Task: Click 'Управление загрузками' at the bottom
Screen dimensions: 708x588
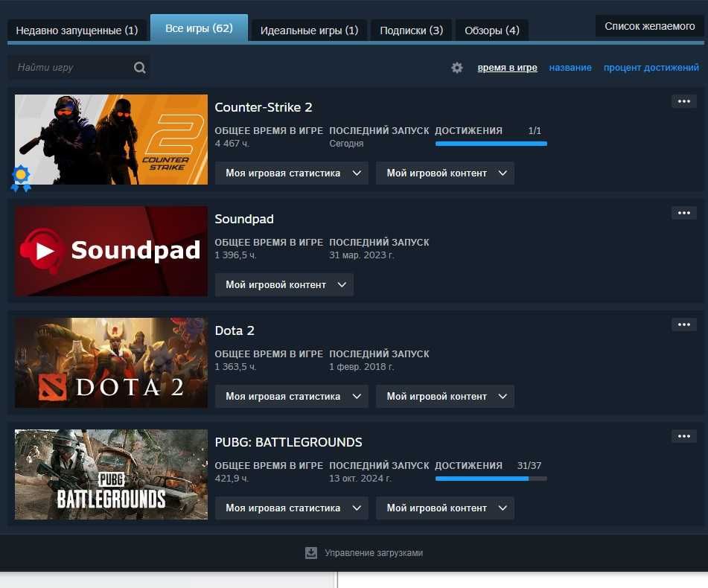Action: tap(374, 553)
